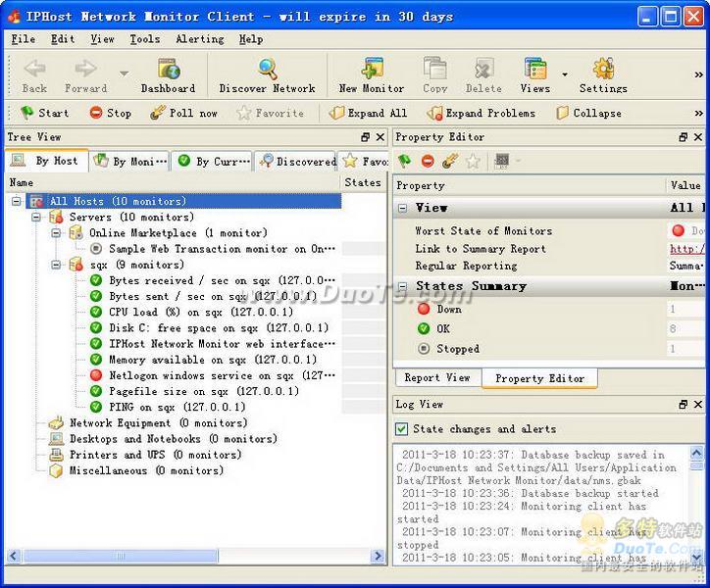Click the tree horizontal scrollbar thumb
The height and width of the screenshot is (588, 710).
121,556
